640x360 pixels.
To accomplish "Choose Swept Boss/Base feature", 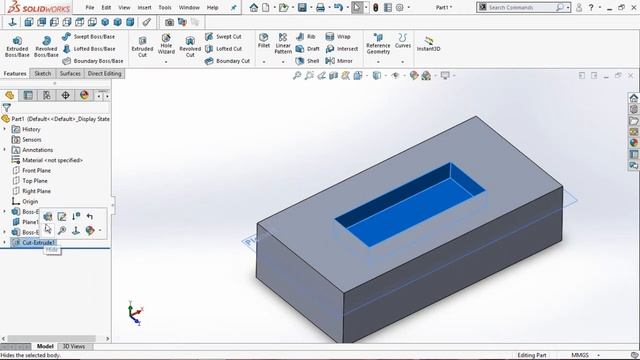I will pyautogui.click(x=89, y=37).
